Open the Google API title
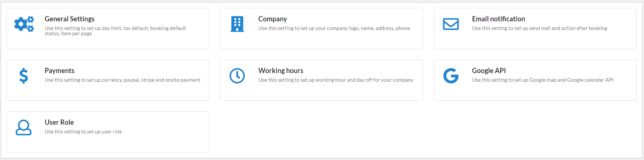This screenshot has width=644, height=160. (x=489, y=70)
